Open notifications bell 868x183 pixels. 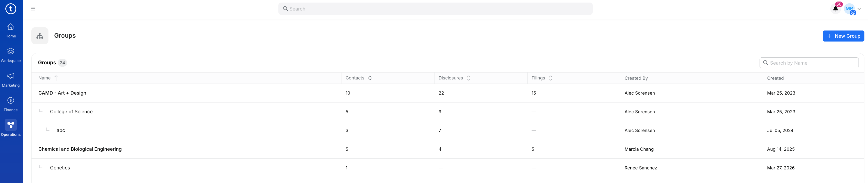[x=835, y=9]
